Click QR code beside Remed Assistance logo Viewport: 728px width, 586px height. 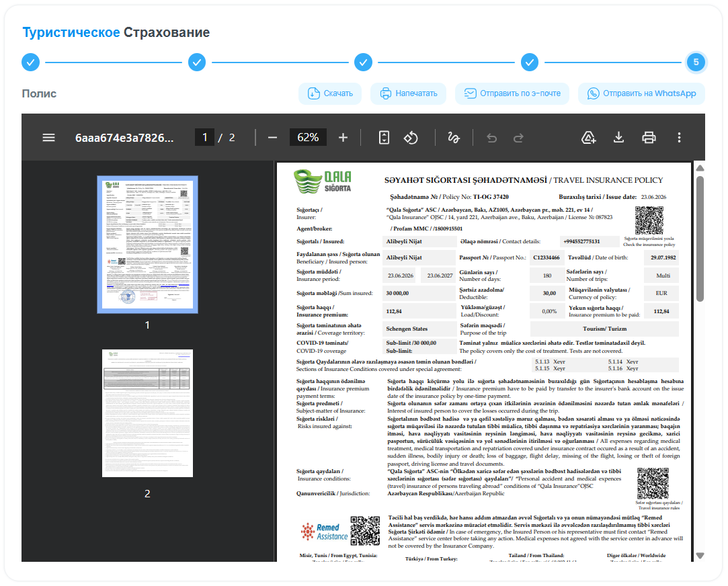click(x=365, y=531)
